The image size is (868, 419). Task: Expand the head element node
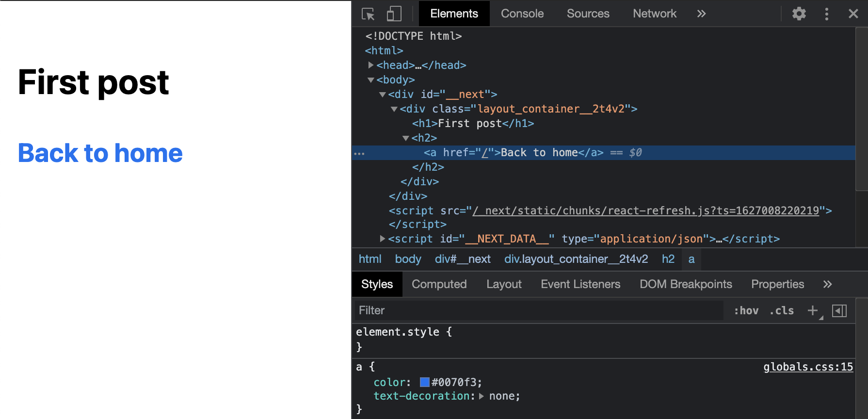(x=371, y=65)
